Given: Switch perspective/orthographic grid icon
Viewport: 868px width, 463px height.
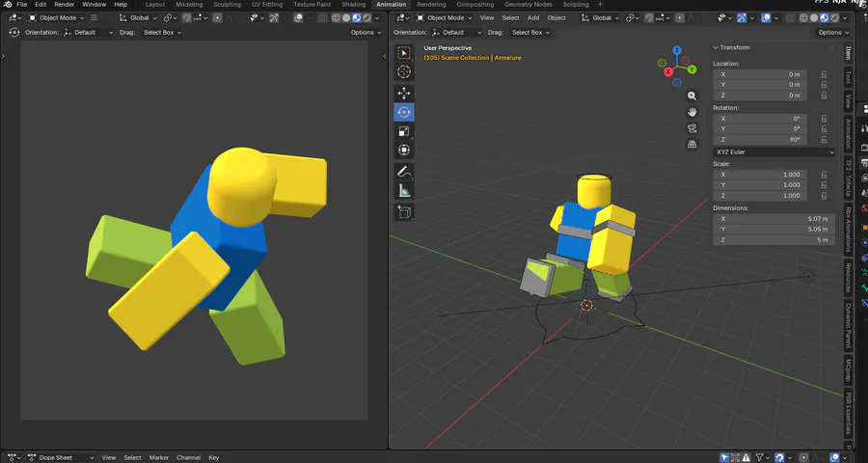Looking at the screenshot, I should pyautogui.click(x=692, y=144).
